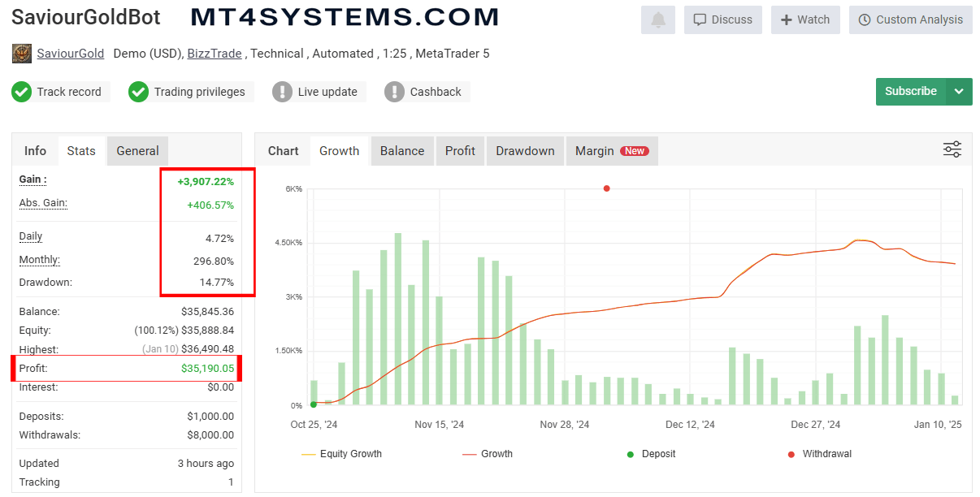Toggle Withdrawal legend item visibility
980x497 pixels.
(x=819, y=454)
